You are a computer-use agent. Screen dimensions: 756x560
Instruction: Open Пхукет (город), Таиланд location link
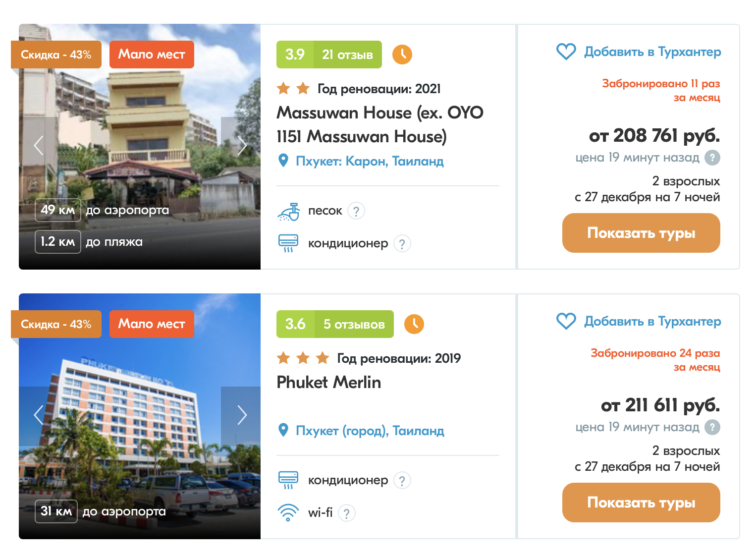pyautogui.click(x=370, y=431)
